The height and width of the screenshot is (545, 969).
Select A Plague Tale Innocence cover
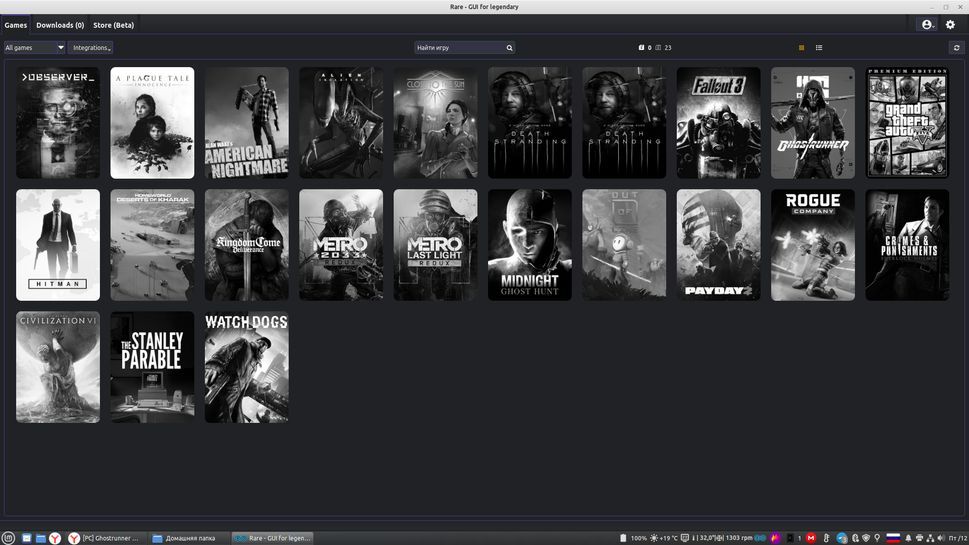pyautogui.click(x=152, y=123)
